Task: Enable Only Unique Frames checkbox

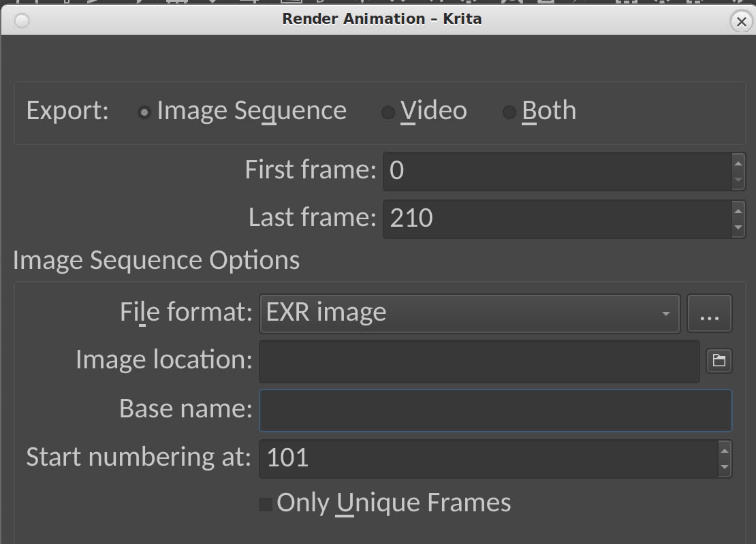Action: point(266,505)
